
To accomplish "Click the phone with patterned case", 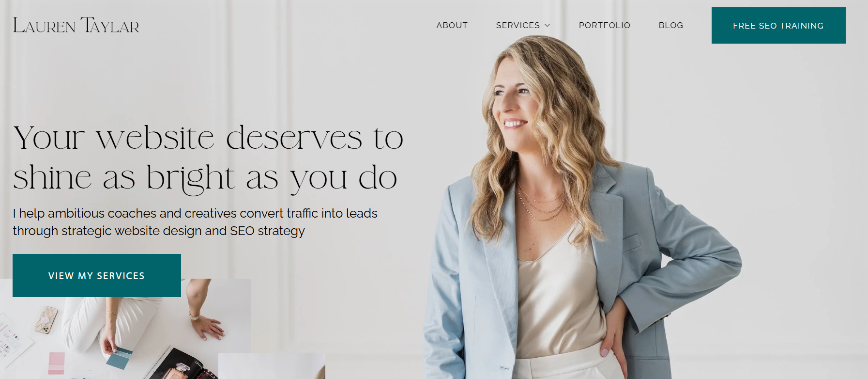I will point(46,320).
